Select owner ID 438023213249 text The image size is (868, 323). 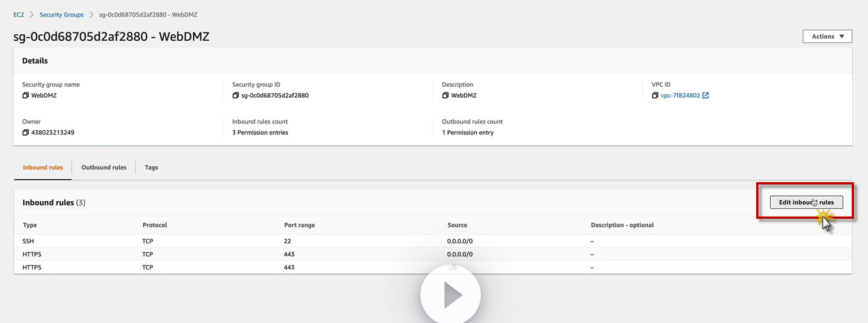coord(52,133)
